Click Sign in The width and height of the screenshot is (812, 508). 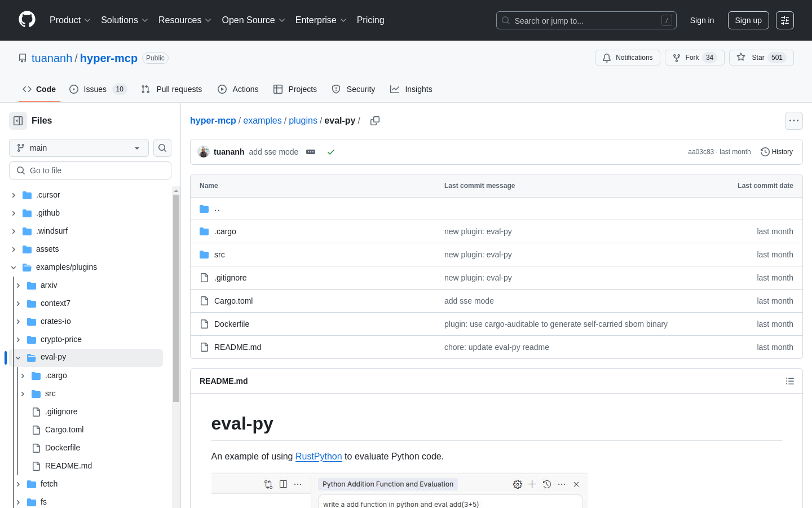click(x=702, y=20)
